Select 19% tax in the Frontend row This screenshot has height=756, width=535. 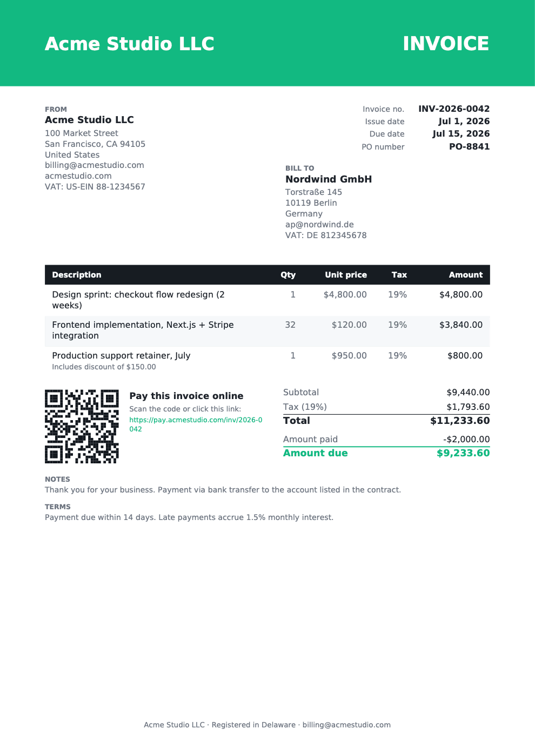398,325
